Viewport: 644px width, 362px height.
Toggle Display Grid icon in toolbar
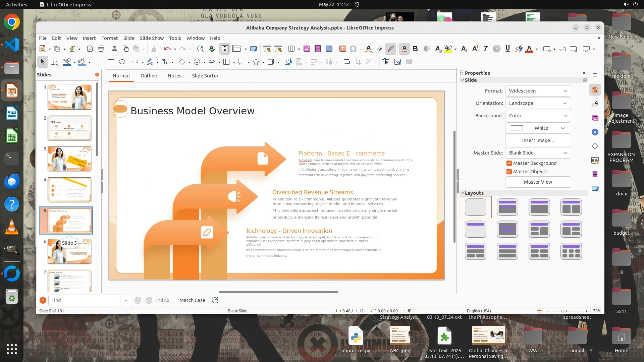click(225, 49)
